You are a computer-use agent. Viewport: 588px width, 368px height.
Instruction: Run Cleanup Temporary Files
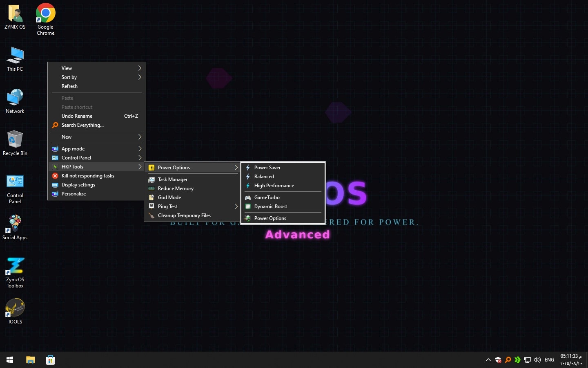click(x=184, y=215)
